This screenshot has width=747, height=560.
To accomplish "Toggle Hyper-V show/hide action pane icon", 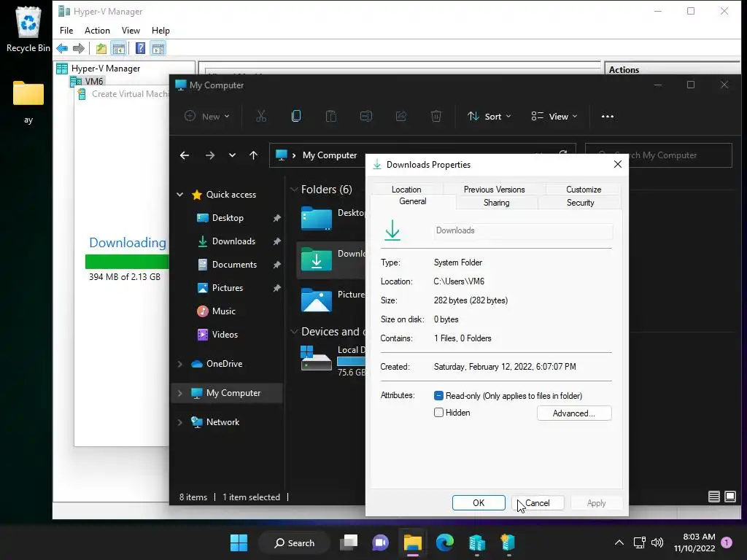I will pos(158,48).
